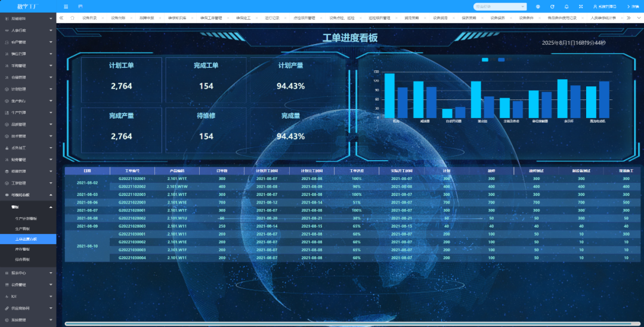Close the 设备目录 tab
This screenshot has width=644, height=327.
pos(103,18)
